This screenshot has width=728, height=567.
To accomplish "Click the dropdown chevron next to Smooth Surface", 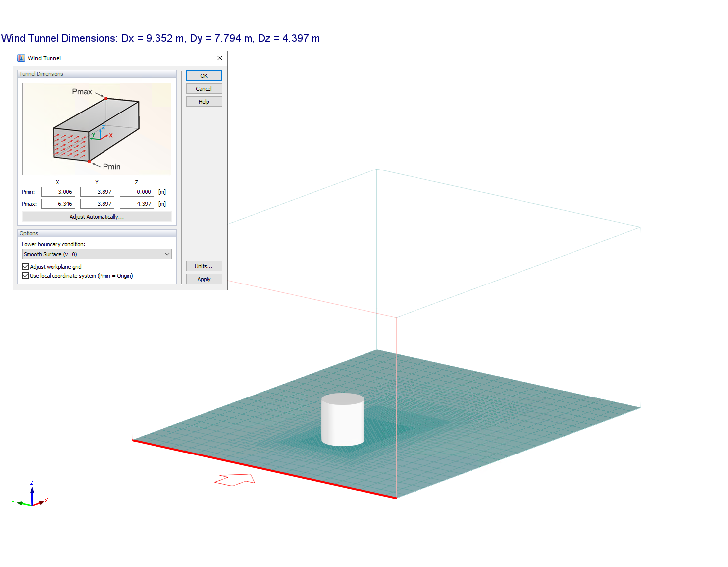I will (167, 254).
